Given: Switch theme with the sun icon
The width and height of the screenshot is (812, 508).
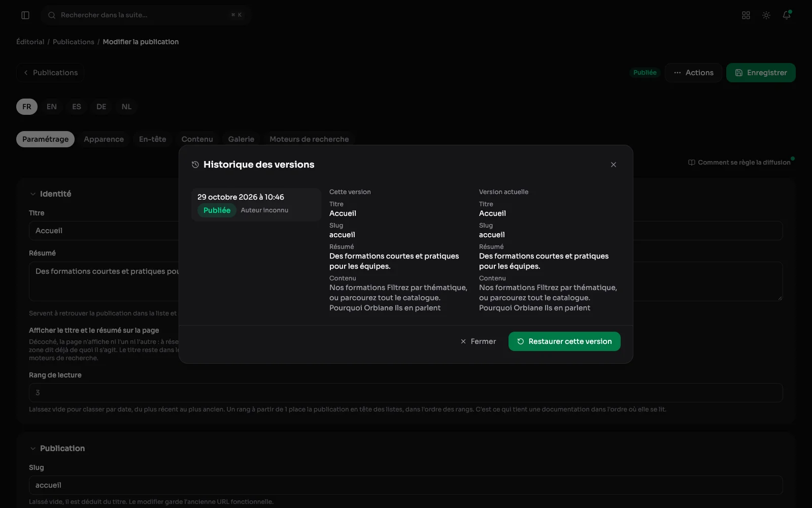Looking at the screenshot, I should point(766,15).
